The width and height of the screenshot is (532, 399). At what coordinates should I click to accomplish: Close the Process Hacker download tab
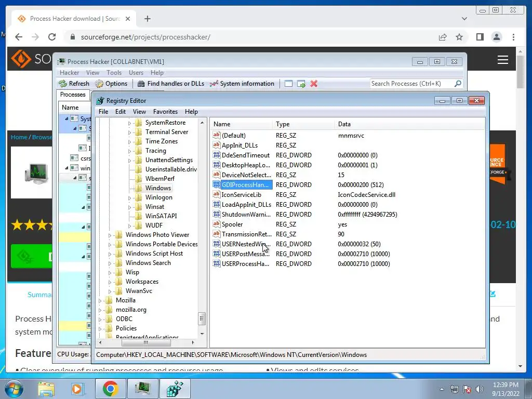128,19
